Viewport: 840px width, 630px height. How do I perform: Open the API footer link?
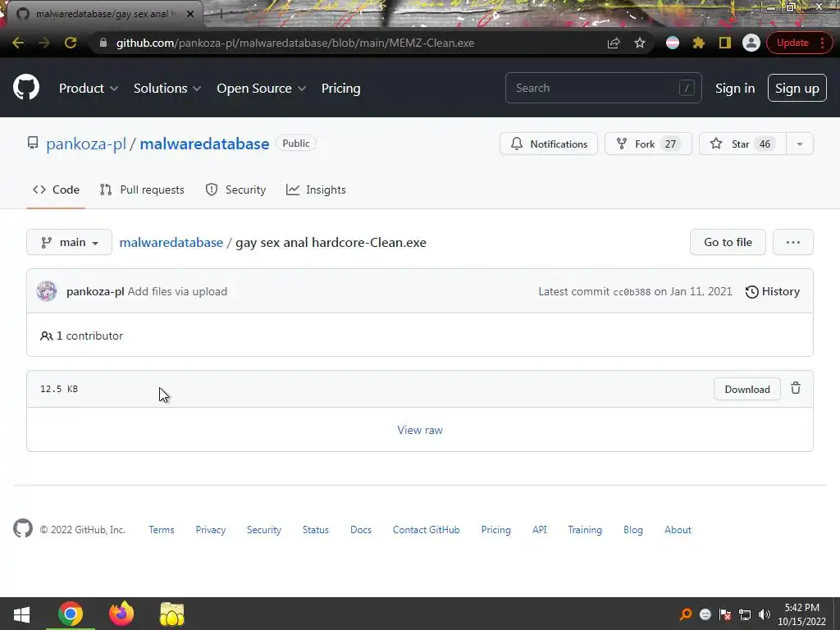[540, 529]
